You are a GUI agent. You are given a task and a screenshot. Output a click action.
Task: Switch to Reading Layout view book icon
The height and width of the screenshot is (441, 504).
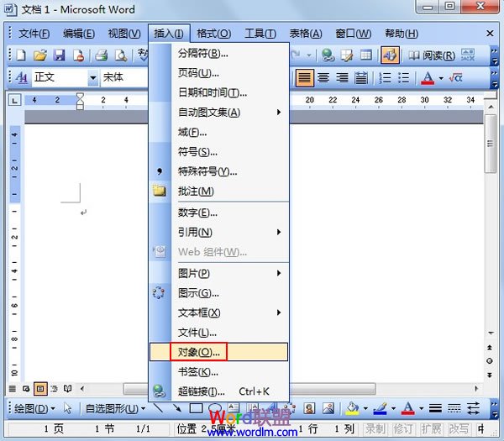pyautogui.click(x=67, y=389)
